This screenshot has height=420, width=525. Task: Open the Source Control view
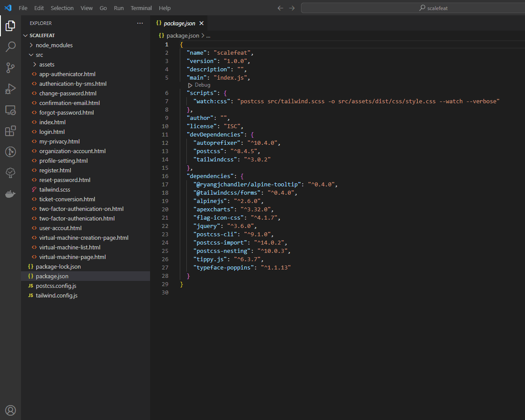[10, 68]
